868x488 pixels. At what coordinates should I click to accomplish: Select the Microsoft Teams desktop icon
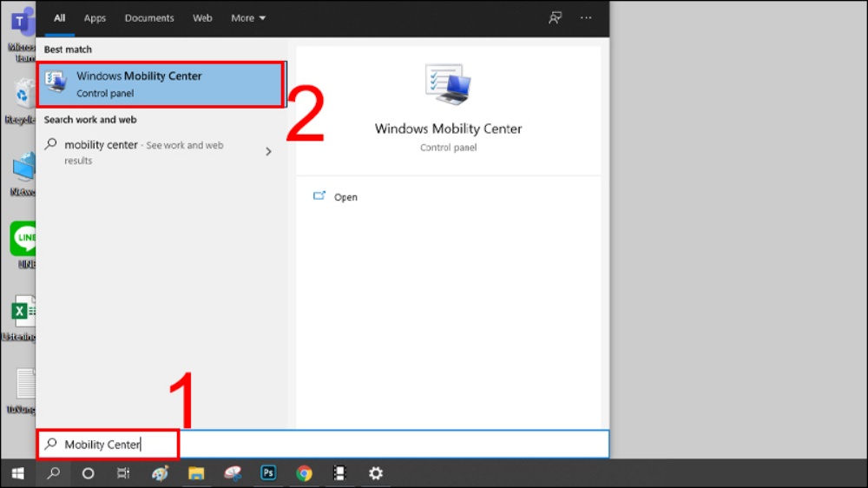(x=21, y=35)
